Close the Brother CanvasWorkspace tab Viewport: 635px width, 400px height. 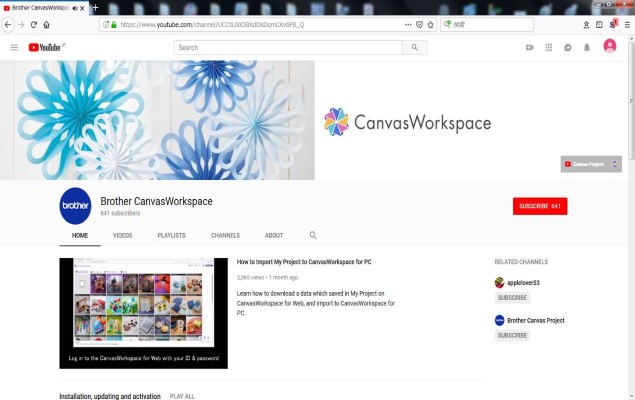[x=82, y=8]
